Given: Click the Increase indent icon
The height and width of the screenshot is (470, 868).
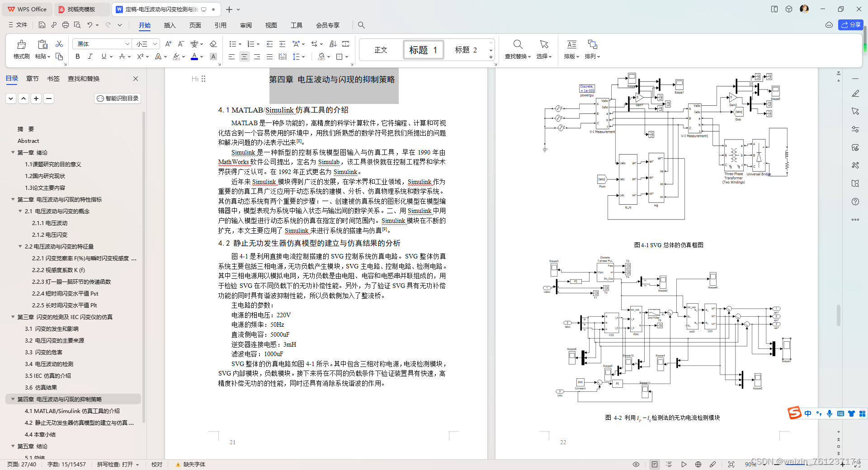Looking at the screenshot, I should (282, 44).
